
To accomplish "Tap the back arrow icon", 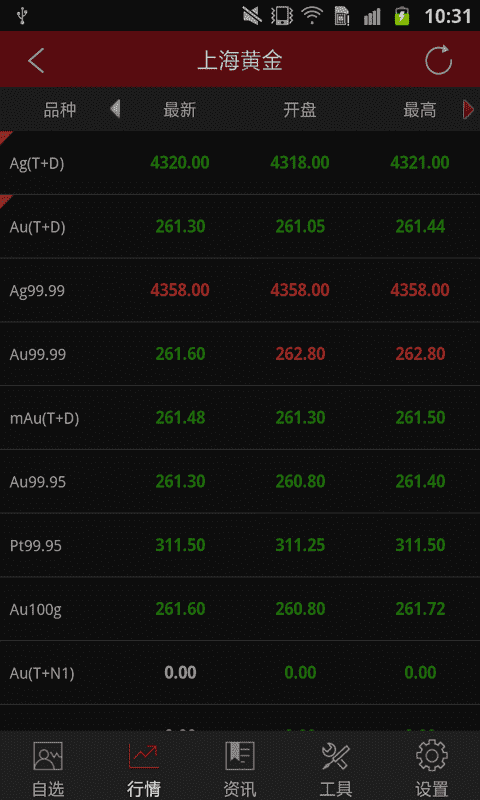I will point(36,61).
